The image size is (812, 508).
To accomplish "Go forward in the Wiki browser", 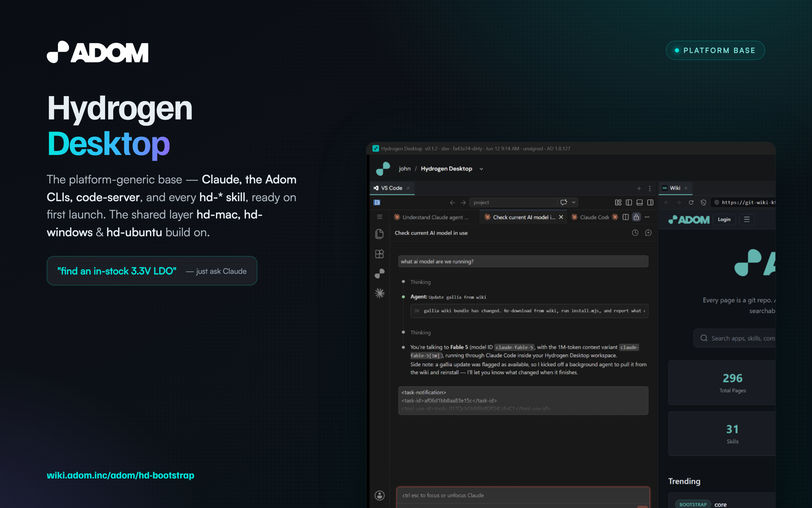I will pyautogui.click(x=678, y=202).
